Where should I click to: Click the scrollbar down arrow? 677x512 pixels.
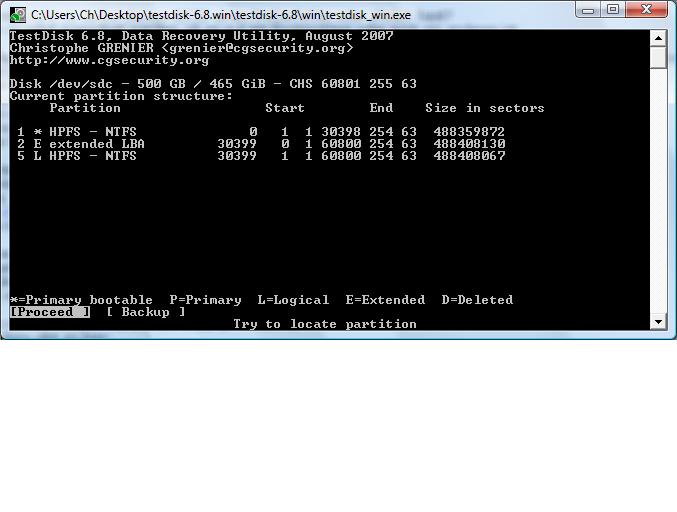point(658,322)
